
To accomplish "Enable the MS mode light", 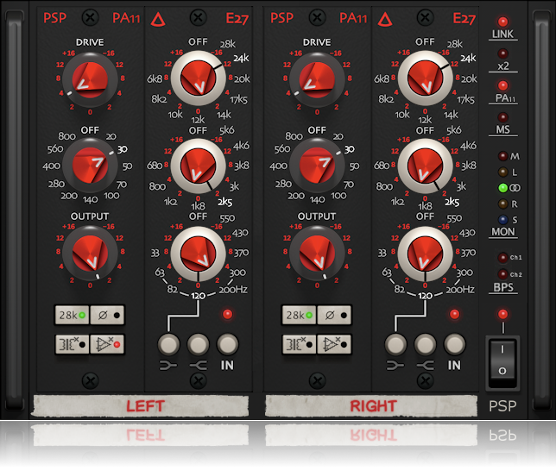I will [502, 117].
